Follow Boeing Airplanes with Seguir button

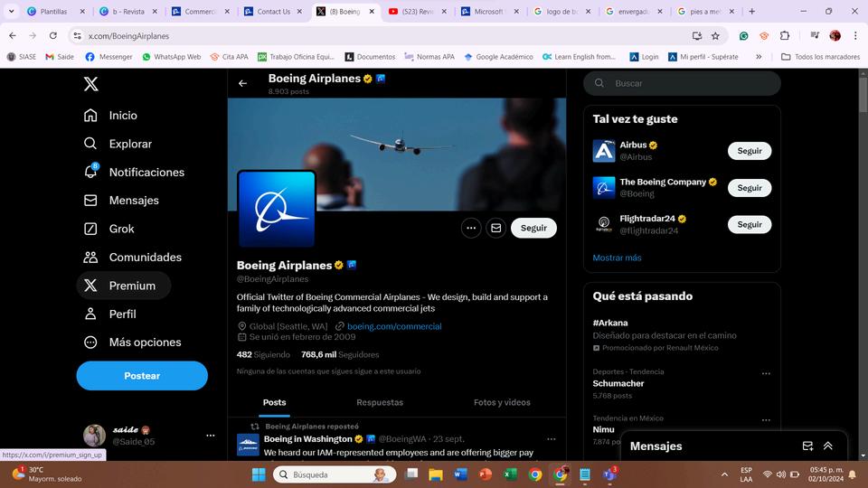(533, 228)
